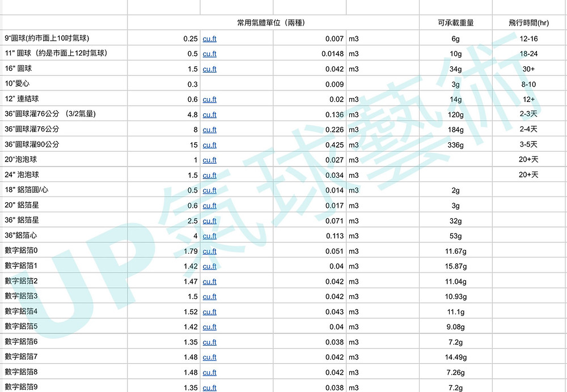Open the cu.ft link in the 18" 鋁箔圓/心 row
The width and height of the screenshot is (567, 392).
209,190
